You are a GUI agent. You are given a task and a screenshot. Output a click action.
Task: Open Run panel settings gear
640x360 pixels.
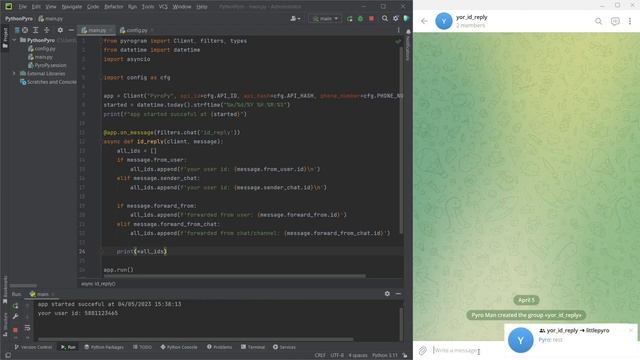point(387,293)
